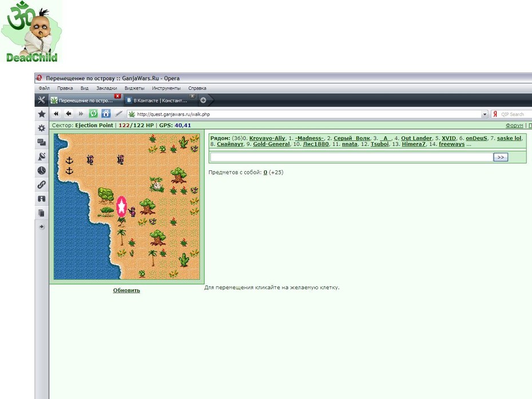Send the chat message with >> button
This screenshot has height=399, width=532.
click(x=501, y=157)
